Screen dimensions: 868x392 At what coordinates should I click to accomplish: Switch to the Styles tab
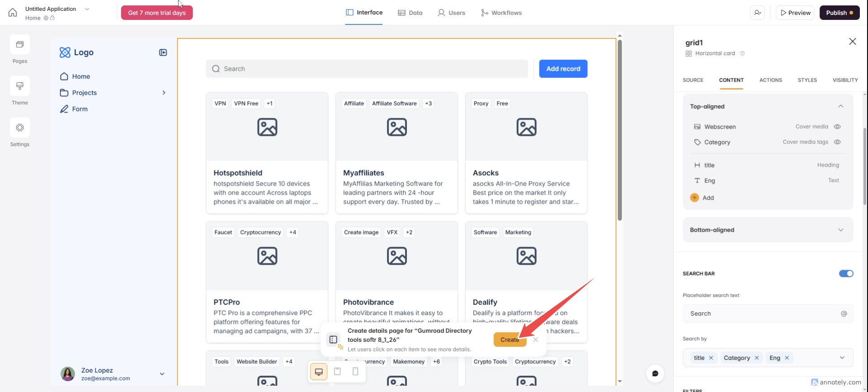pos(807,80)
